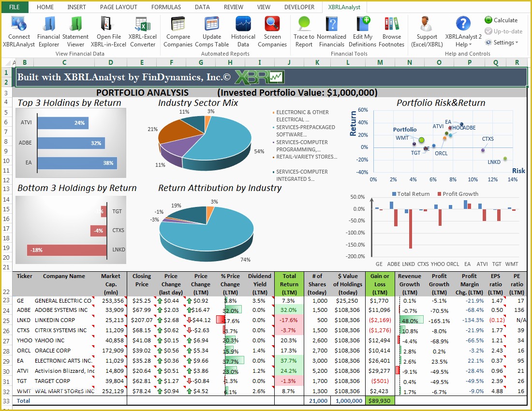Click Open File XBRL-in-Excel
The width and height of the screenshot is (532, 411).
pos(108,29)
